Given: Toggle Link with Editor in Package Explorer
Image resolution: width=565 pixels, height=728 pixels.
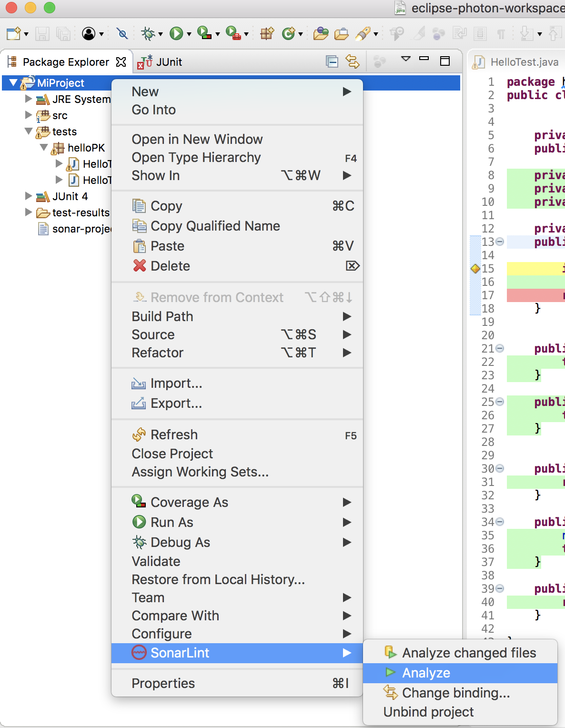Looking at the screenshot, I should [x=353, y=61].
